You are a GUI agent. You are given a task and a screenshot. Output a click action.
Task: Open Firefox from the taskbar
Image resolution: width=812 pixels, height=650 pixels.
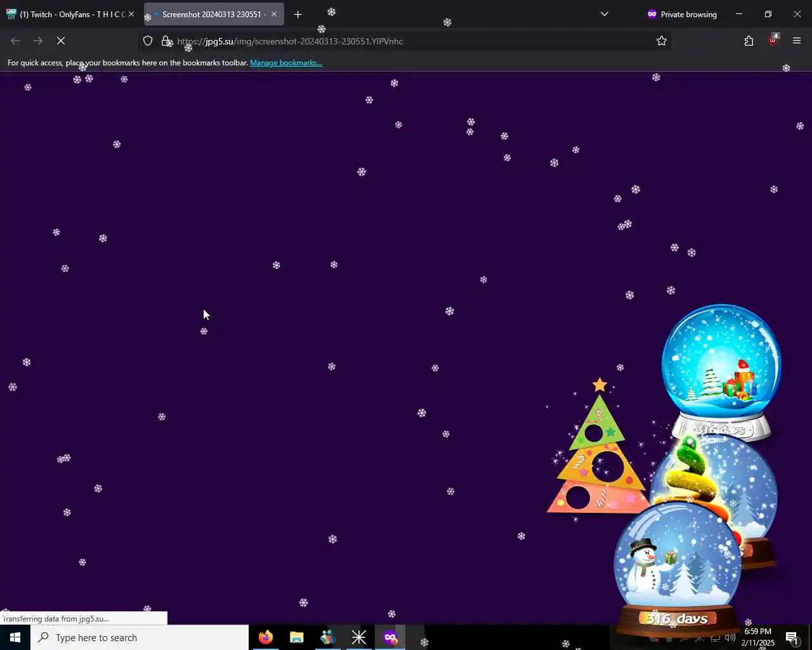(x=266, y=637)
